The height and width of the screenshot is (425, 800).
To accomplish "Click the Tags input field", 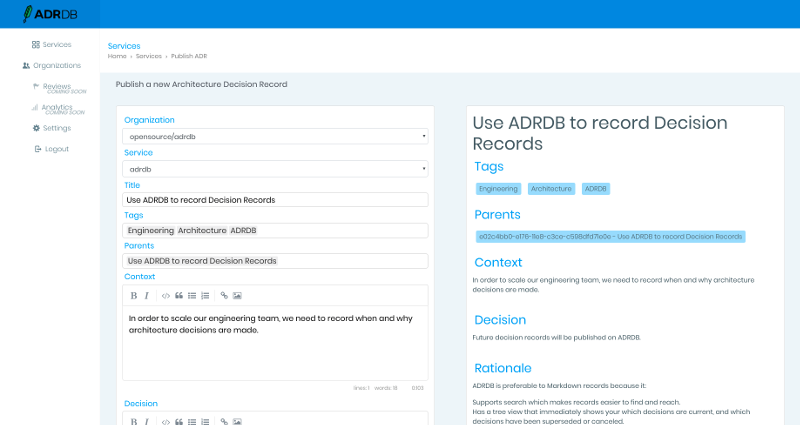I will 275,231.
